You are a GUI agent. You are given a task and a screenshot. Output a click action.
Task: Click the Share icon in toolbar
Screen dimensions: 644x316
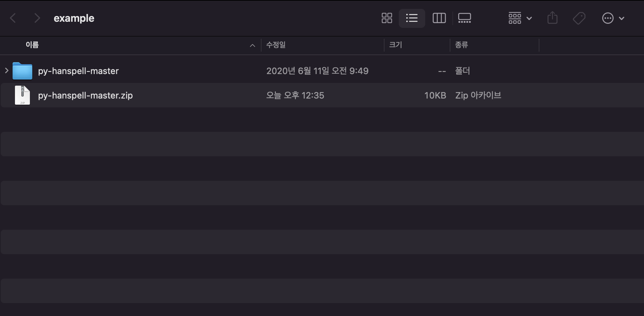click(x=552, y=18)
